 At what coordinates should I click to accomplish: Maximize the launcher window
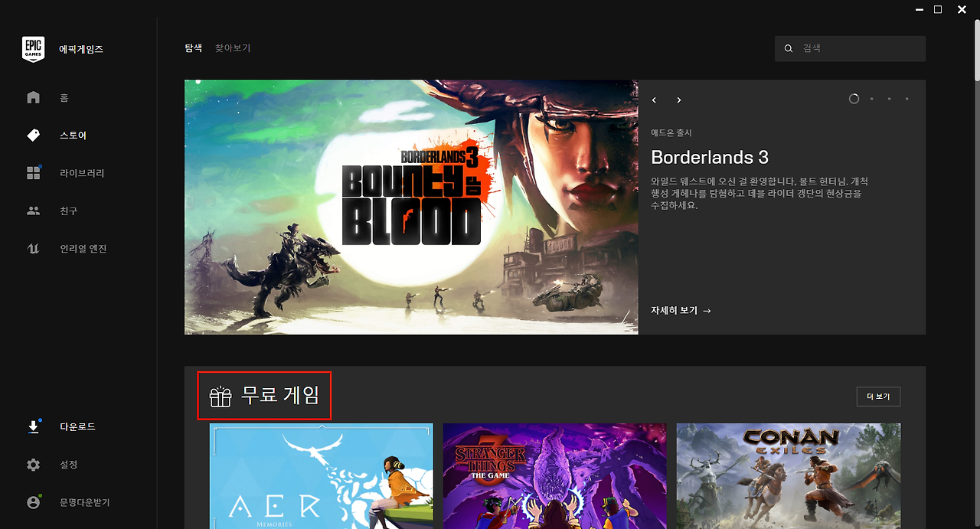click(x=938, y=9)
